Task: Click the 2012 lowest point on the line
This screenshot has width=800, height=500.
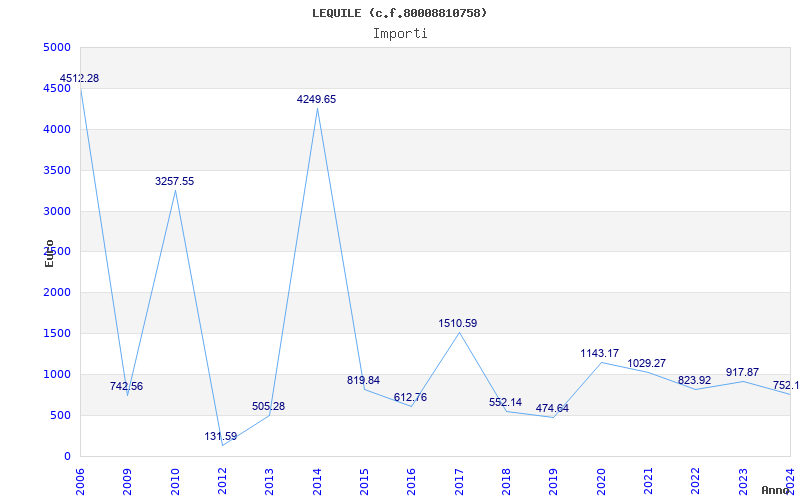Action: coord(222,445)
